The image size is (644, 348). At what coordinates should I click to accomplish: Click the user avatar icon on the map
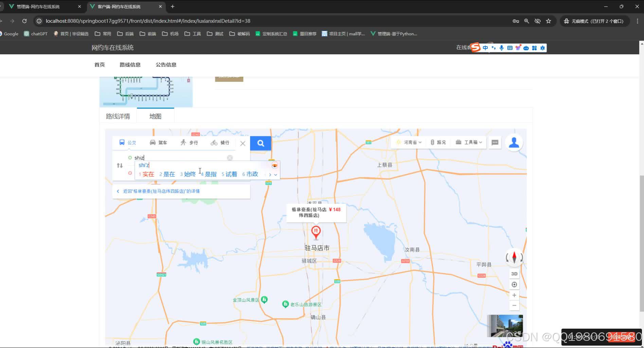tap(514, 142)
